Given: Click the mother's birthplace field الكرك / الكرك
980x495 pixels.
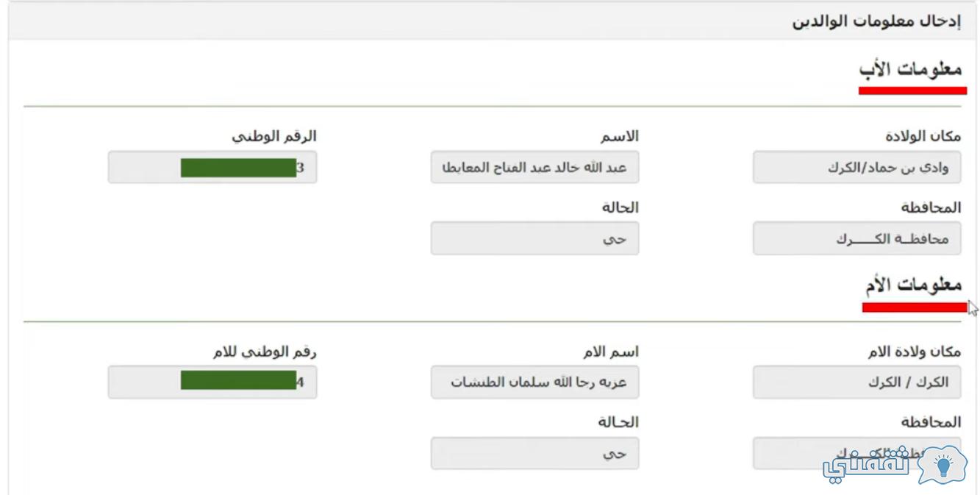Looking at the screenshot, I should pyautogui.click(x=857, y=382).
